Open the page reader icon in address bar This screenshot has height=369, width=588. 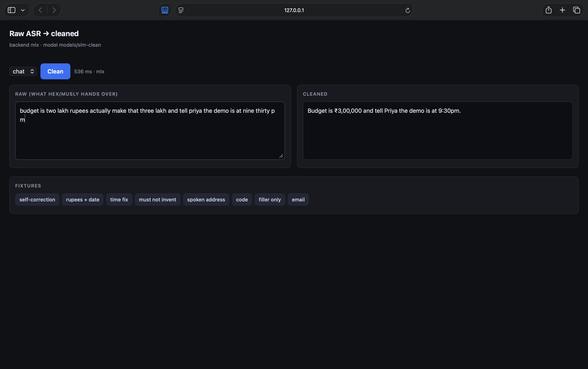coord(181,10)
